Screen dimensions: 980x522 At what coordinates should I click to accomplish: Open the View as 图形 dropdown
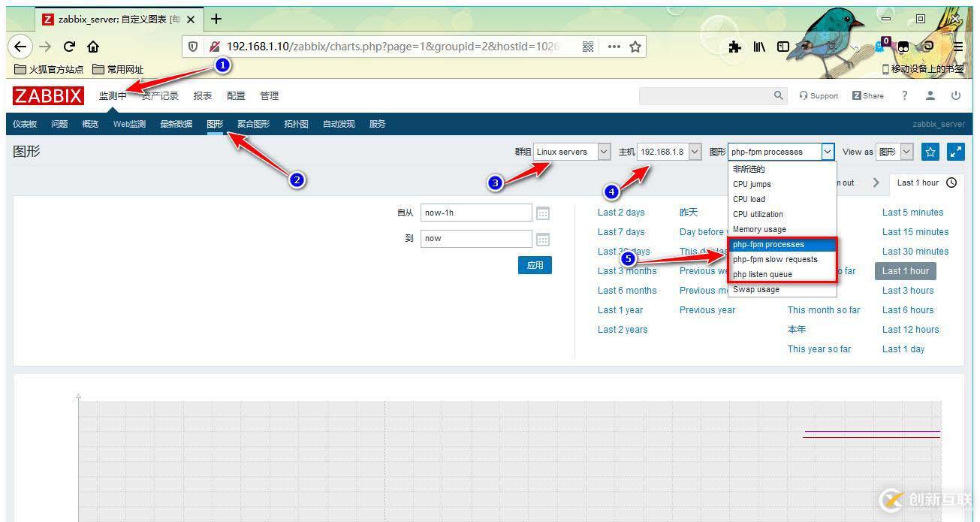coord(895,152)
